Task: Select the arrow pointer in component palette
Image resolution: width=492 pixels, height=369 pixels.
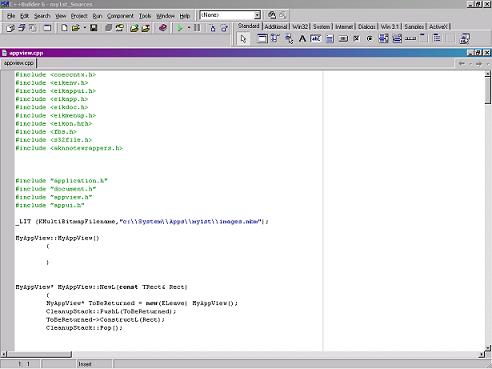Action: pos(243,39)
